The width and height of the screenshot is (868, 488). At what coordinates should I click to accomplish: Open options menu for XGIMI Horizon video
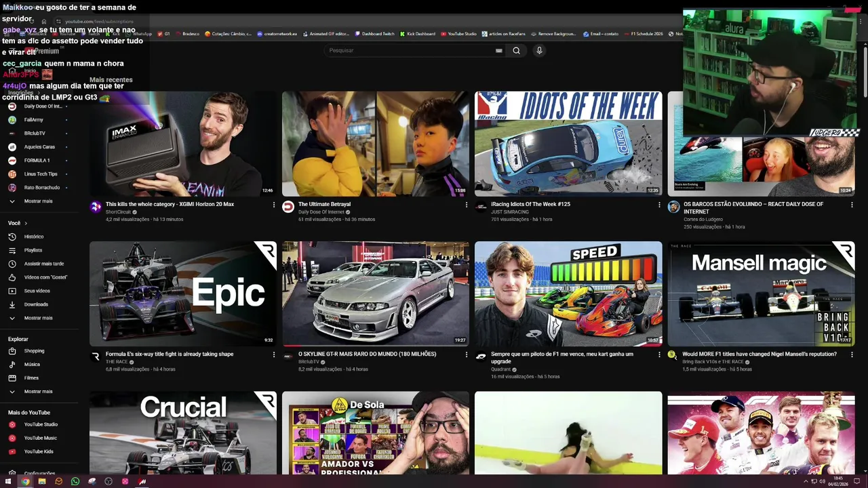(274, 205)
